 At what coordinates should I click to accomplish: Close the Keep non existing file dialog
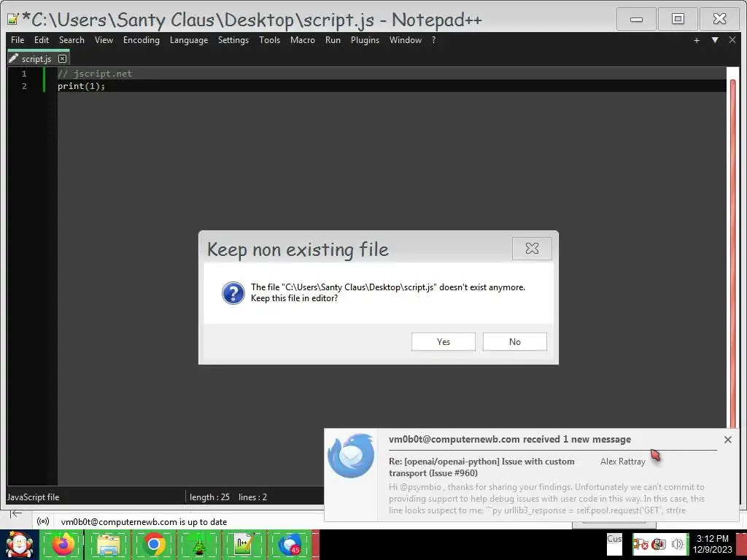(532, 248)
